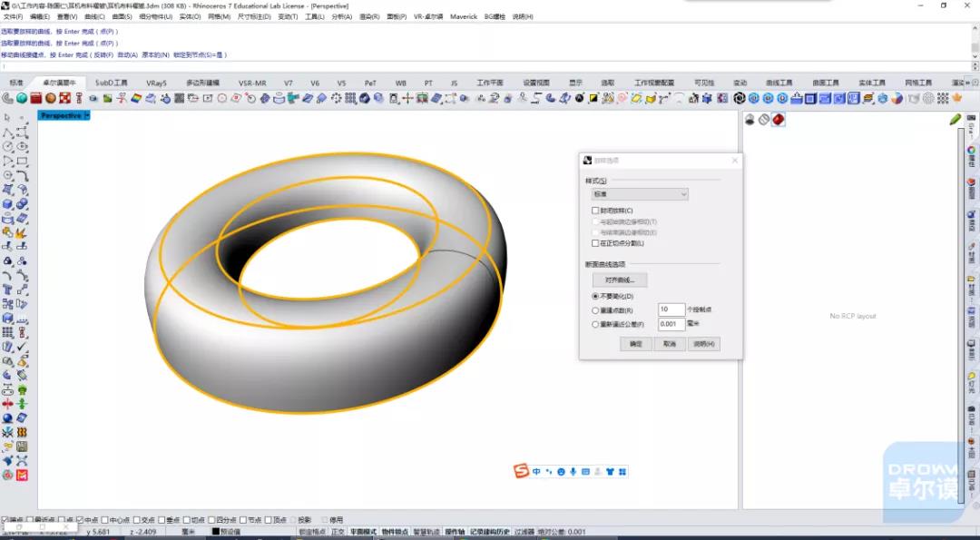Open help with 说明(H) button
Screen dimensions: 980x540
click(x=704, y=344)
